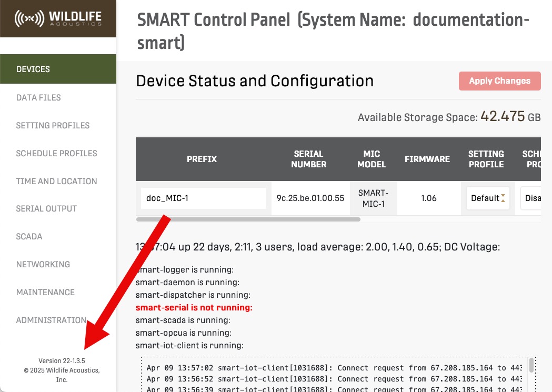Click the Serial Number column header
This screenshot has width=552, height=392.
pyautogui.click(x=308, y=159)
